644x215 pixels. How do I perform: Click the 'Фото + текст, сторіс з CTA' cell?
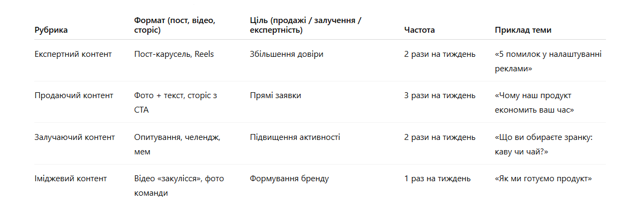click(176, 102)
